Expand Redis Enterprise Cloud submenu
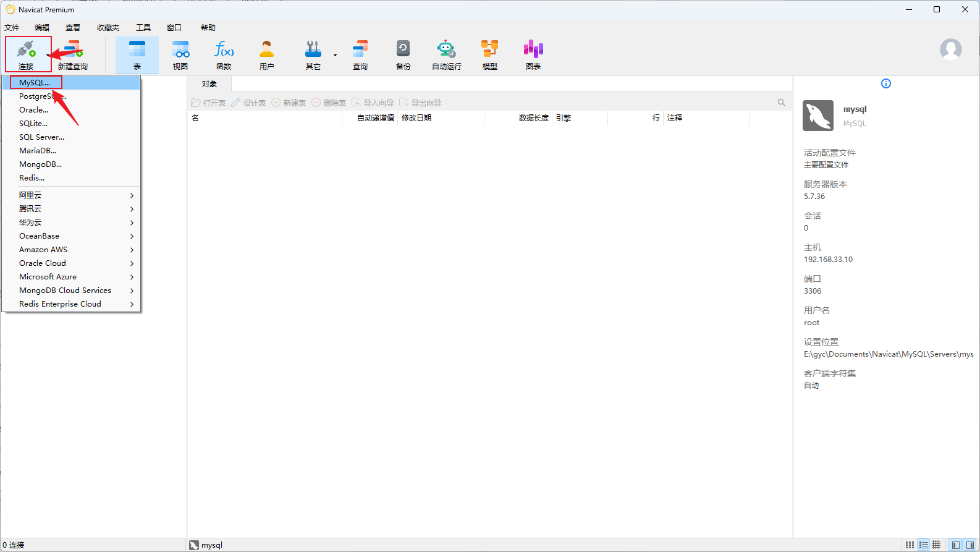Viewport: 980px width, 552px height. click(x=72, y=304)
